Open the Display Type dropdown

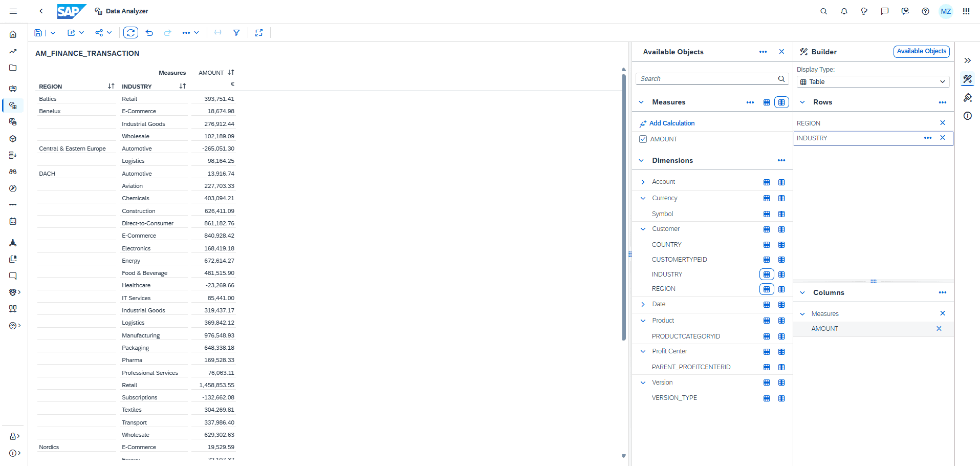coord(873,82)
